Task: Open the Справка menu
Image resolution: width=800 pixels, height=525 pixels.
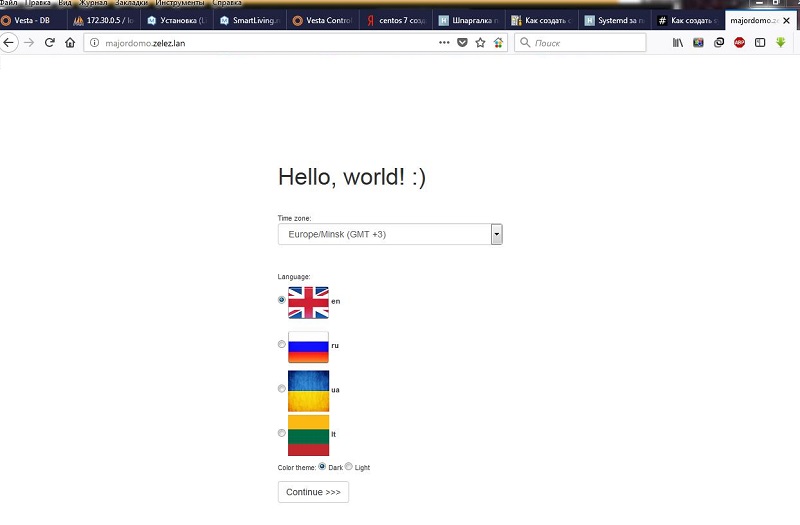Action: [227, 3]
